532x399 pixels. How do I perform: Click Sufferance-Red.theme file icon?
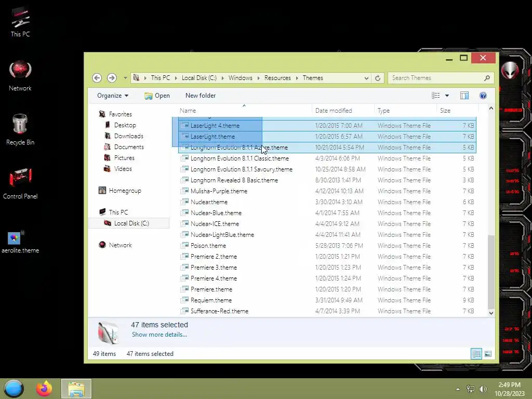(x=184, y=311)
